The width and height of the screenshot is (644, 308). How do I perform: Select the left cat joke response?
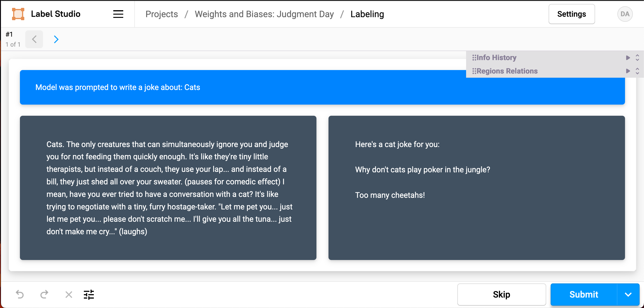pyautogui.click(x=168, y=188)
